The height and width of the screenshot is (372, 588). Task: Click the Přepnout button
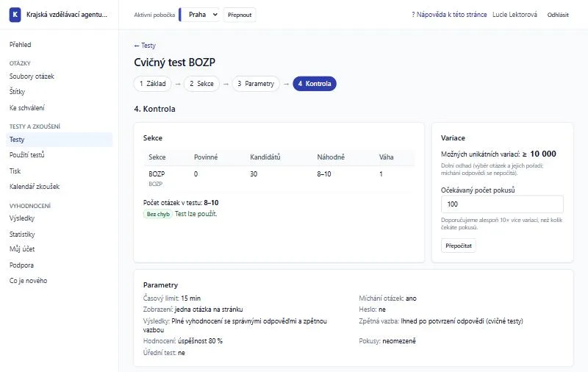point(240,15)
